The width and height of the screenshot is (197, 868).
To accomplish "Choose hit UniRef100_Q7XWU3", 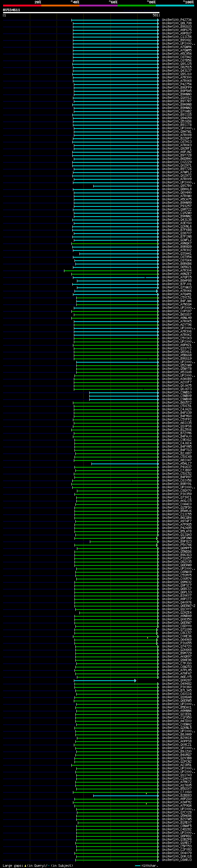I will tap(176, 287).
